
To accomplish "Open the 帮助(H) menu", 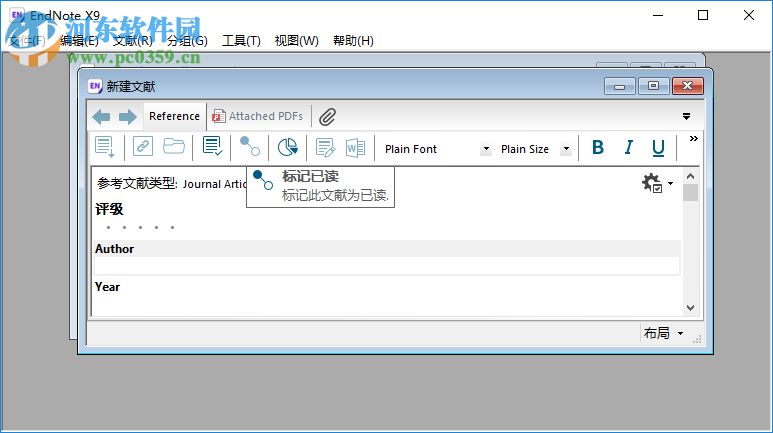I will click(x=353, y=41).
